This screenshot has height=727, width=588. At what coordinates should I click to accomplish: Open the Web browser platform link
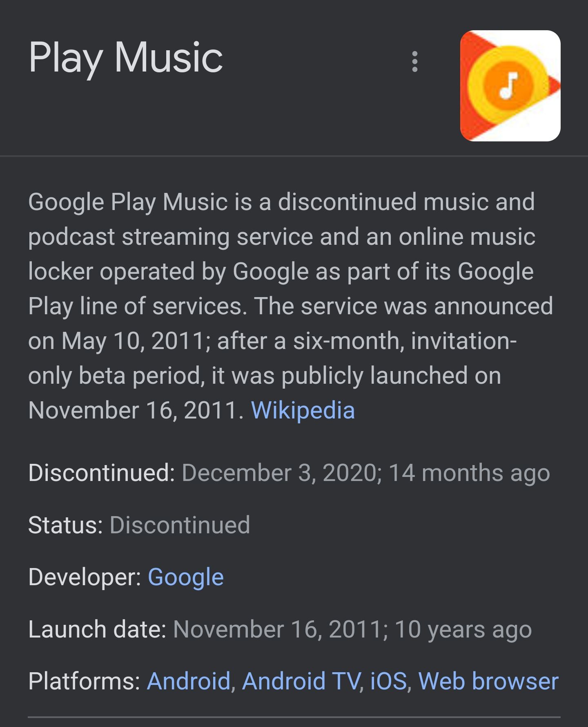[488, 681]
